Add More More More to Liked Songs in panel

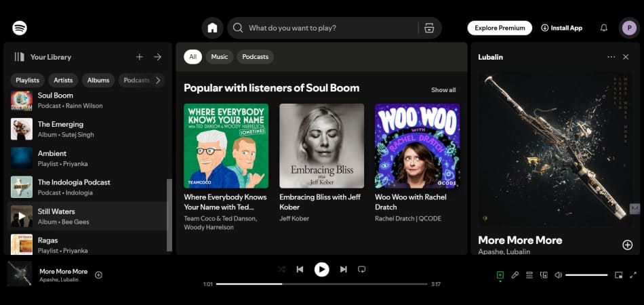click(627, 245)
